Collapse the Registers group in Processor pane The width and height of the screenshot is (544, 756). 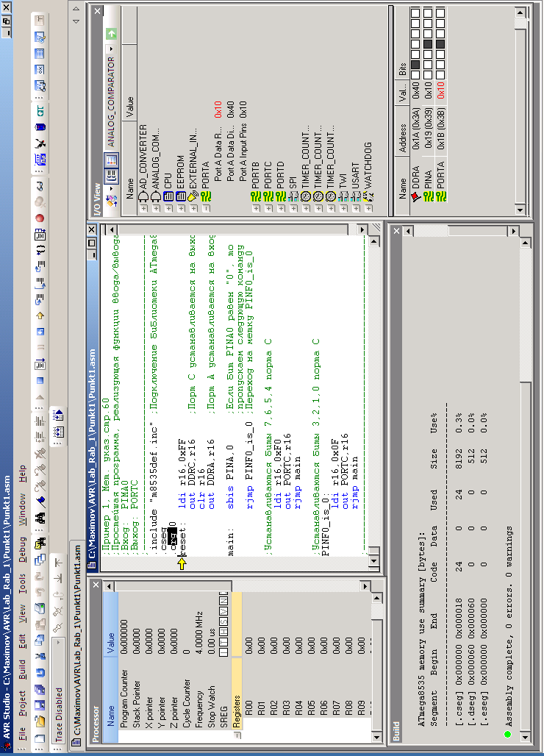point(237,735)
